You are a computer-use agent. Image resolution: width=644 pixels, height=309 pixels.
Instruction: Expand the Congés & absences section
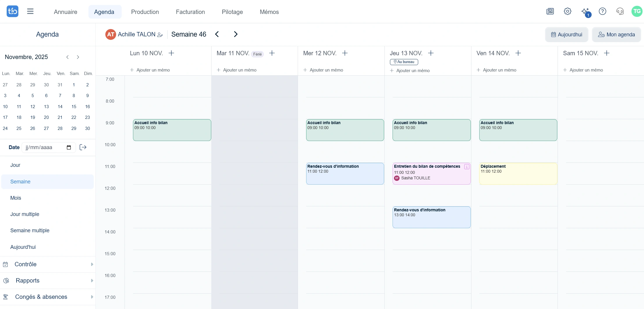tap(41, 297)
